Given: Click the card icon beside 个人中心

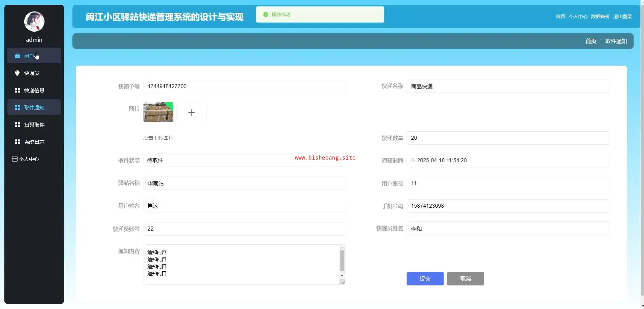Looking at the screenshot, I should [x=15, y=159].
